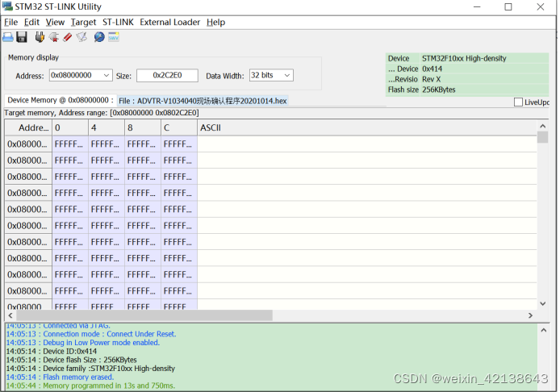Toggle the LiveUpdate checkbox
560x392 pixels.
tap(518, 102)
